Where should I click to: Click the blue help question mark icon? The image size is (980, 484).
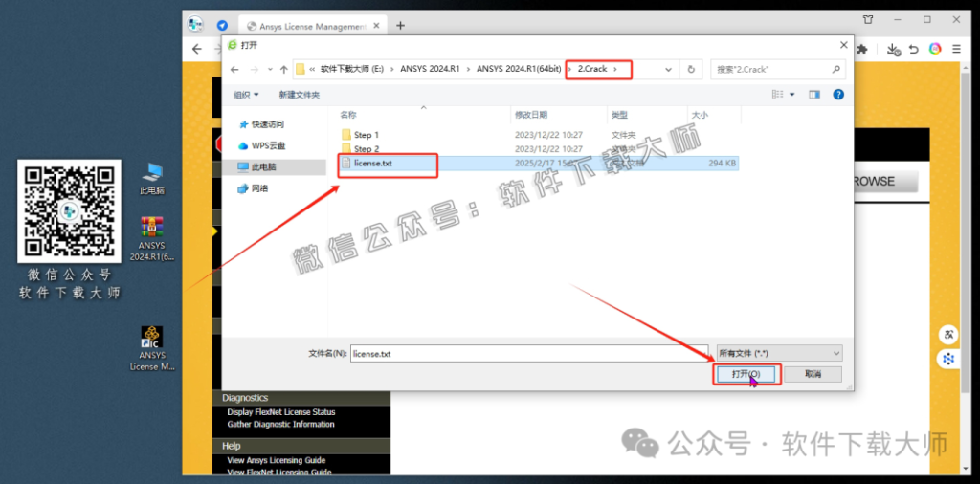(x=838, y=95)
